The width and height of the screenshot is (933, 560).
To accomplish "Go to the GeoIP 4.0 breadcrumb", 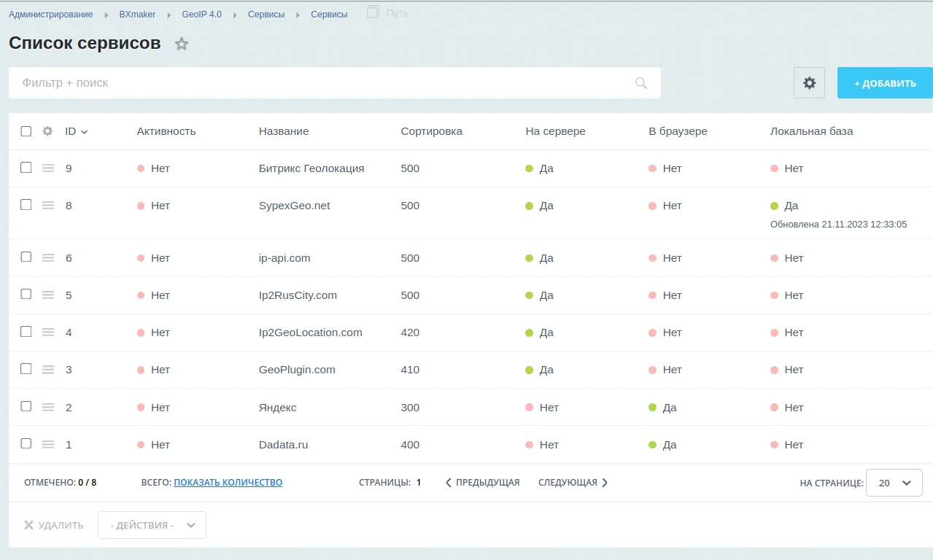I will coord(202,14).
